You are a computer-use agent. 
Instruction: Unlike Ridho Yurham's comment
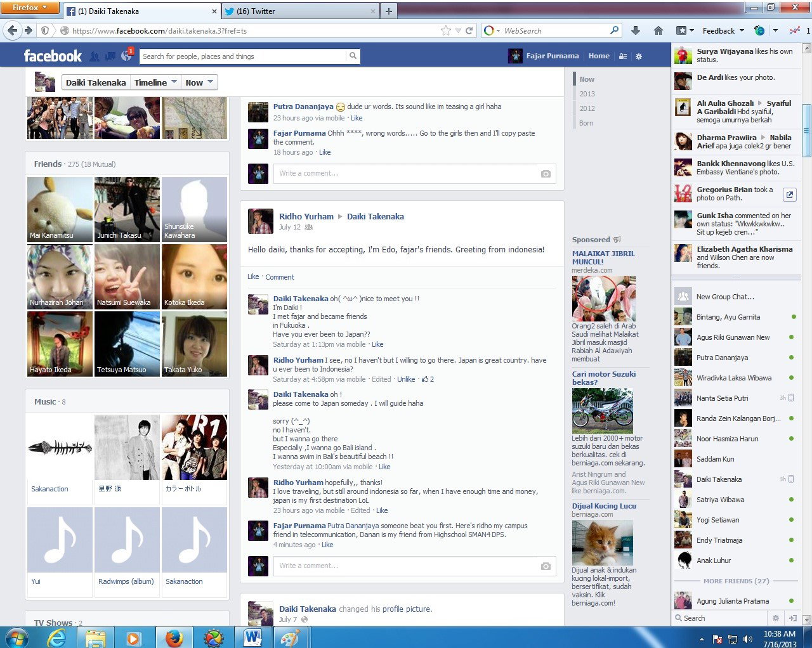click(x=406, y=379)
